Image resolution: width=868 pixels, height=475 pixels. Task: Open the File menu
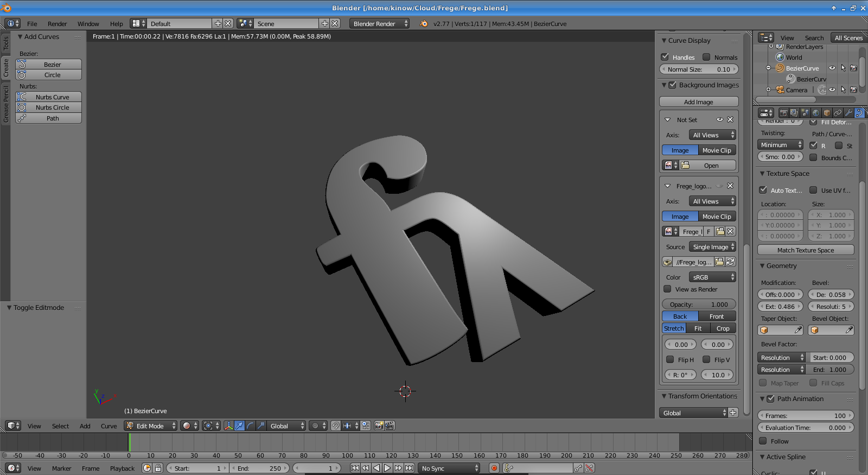click(32, 23)
